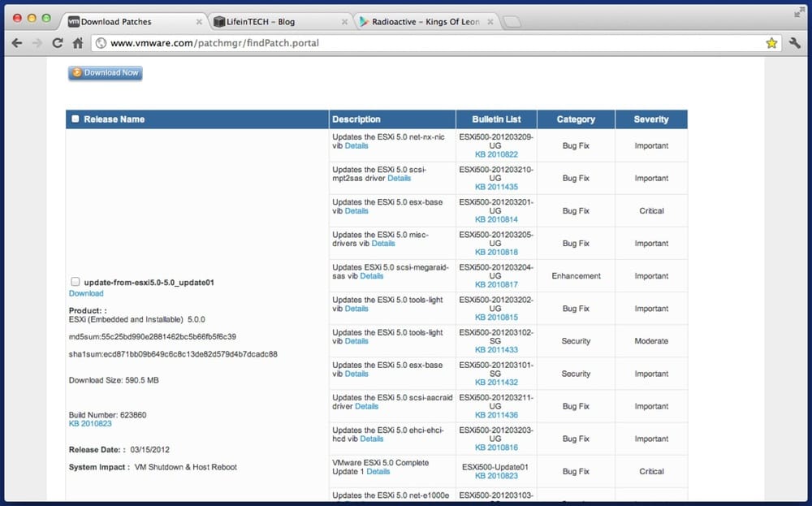Click the VM Shutdown & Host Reboot text
The width and height of the screenshot is (812, 506).
point(185,467)
